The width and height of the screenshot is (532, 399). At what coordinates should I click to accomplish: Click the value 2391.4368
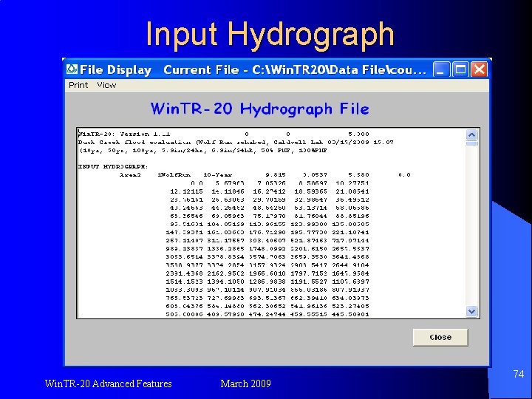coord(184,273)
